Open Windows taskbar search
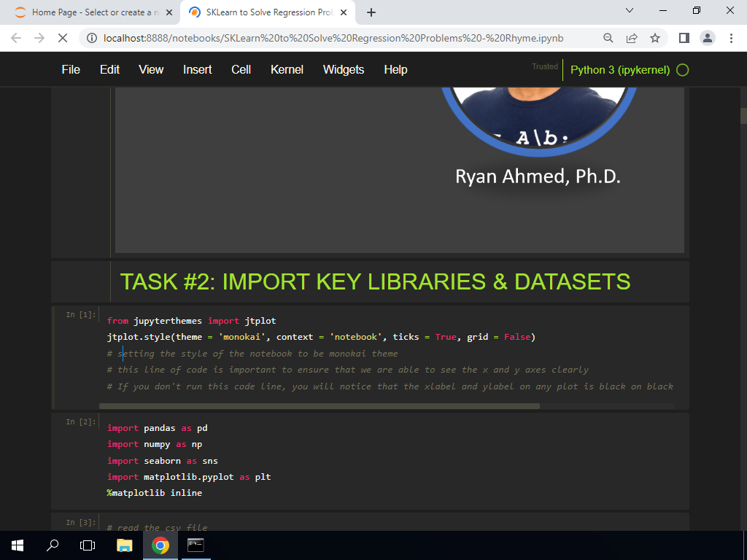The image size is (747, 560). (x=53, y=545)
